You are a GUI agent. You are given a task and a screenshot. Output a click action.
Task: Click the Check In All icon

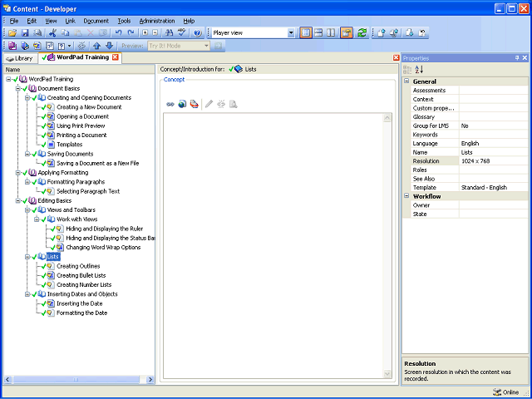(394, 33)
